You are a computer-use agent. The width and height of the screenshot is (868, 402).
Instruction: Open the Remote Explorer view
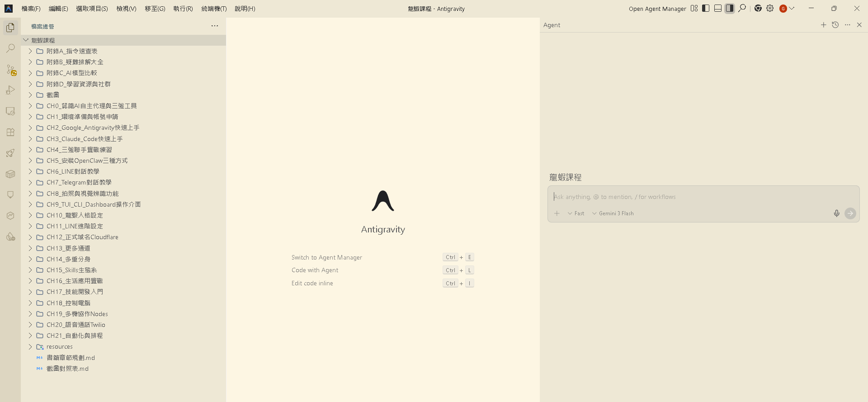pyautogui.click(x=10, y=111)
